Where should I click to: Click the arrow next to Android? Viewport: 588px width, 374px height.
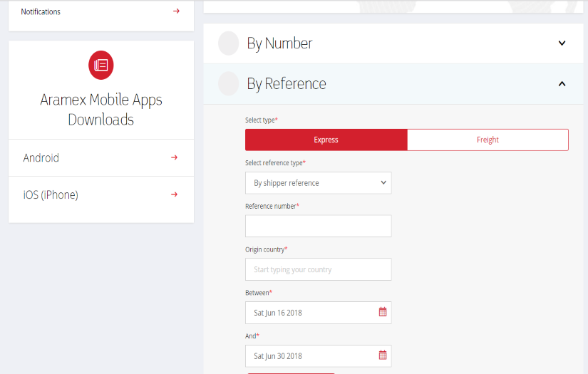pos(174,157)
